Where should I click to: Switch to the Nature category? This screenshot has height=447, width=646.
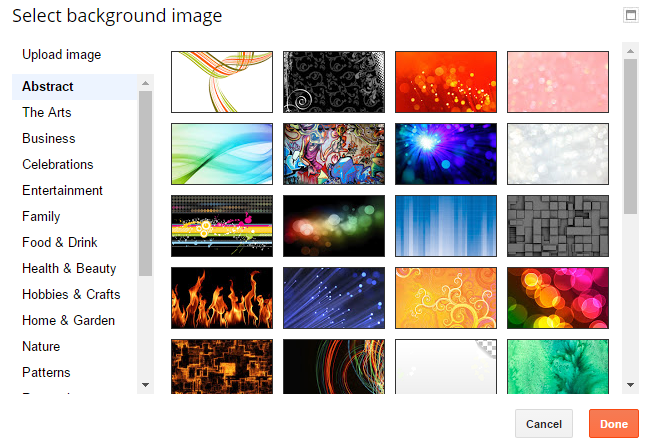[x=41, y=347]
